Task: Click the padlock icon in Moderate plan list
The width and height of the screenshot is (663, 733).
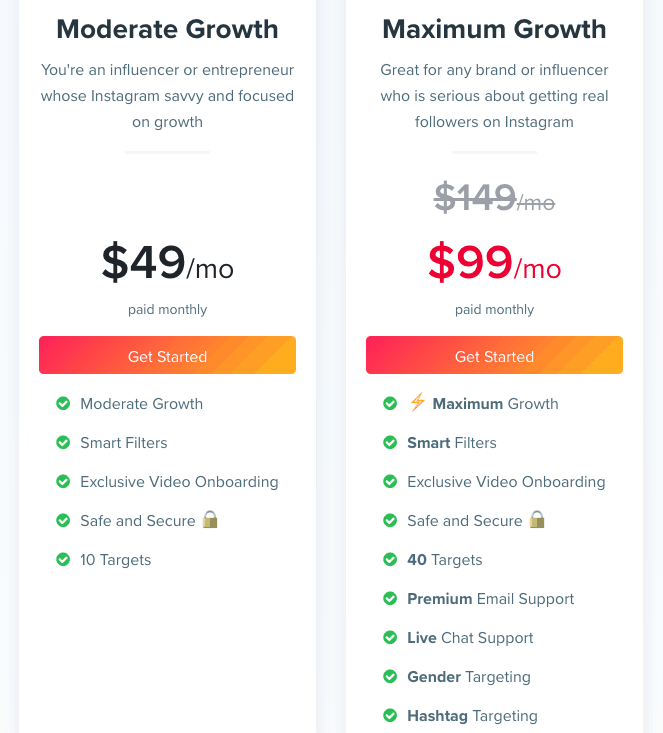Action: (x=210, y=519)
